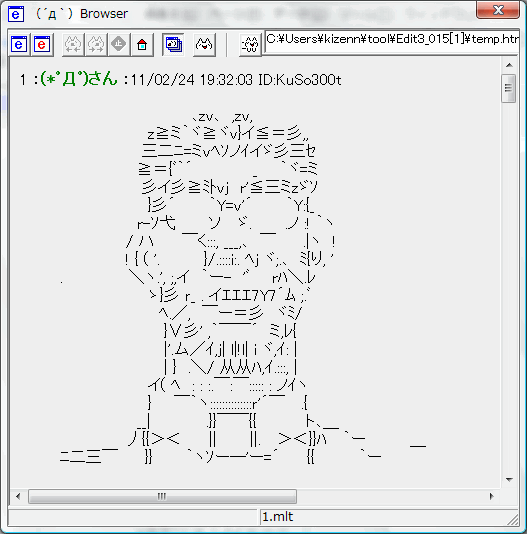Click the red 'e' browser window icon
The width and height of the screenshot is (527, 534).
click(x=42, y=44)
